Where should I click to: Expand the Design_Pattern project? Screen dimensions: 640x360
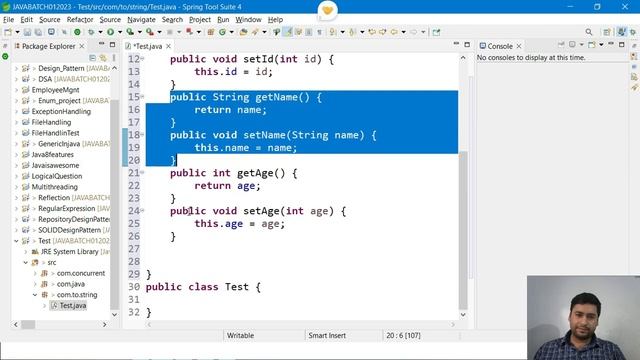pos(16,68)
